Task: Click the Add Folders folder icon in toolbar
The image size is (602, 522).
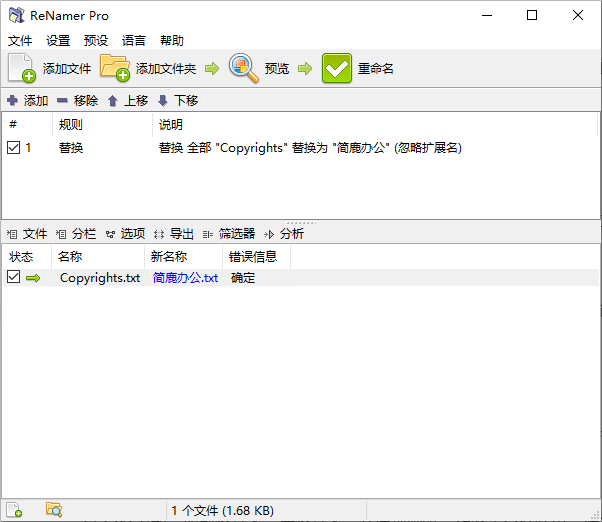Action: (x=115, y=68)
